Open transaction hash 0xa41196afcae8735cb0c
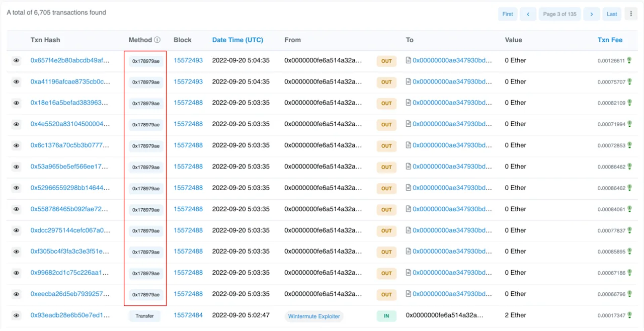 70,81
